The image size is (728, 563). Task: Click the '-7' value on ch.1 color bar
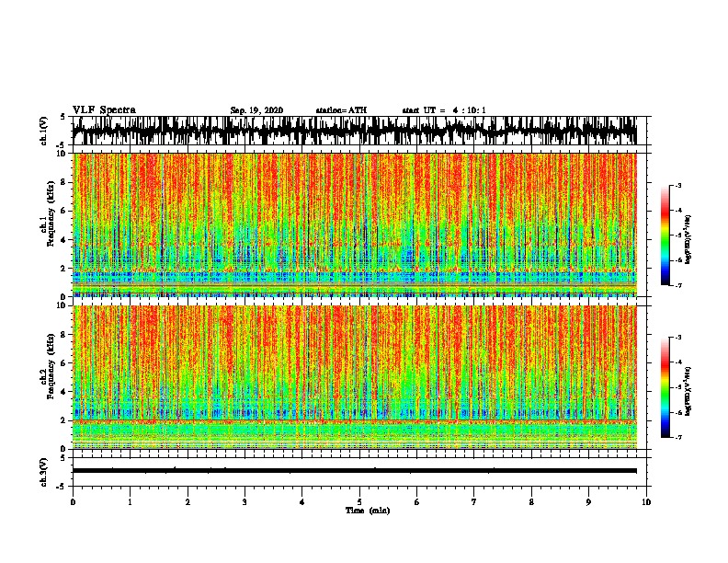(x=677, y=285)
